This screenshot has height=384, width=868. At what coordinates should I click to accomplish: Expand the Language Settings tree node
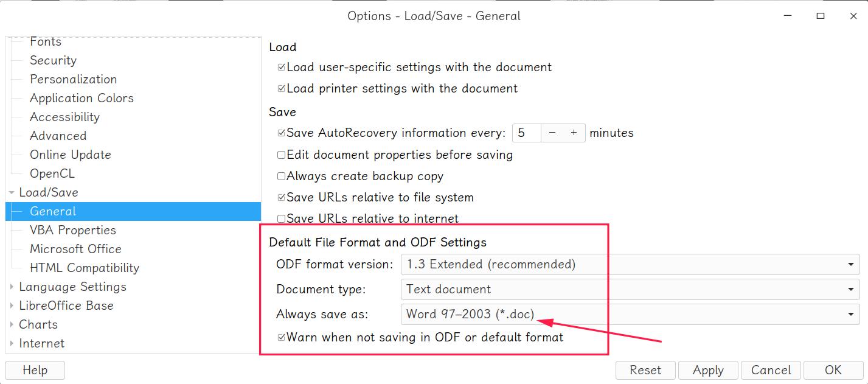[12, 287]
